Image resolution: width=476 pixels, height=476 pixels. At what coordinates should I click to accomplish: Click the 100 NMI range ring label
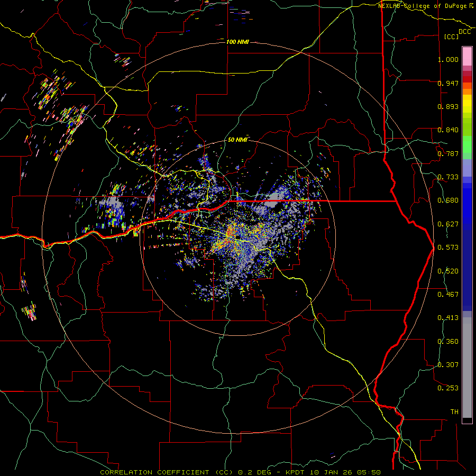pyautogui.click(x=237, y=42)
